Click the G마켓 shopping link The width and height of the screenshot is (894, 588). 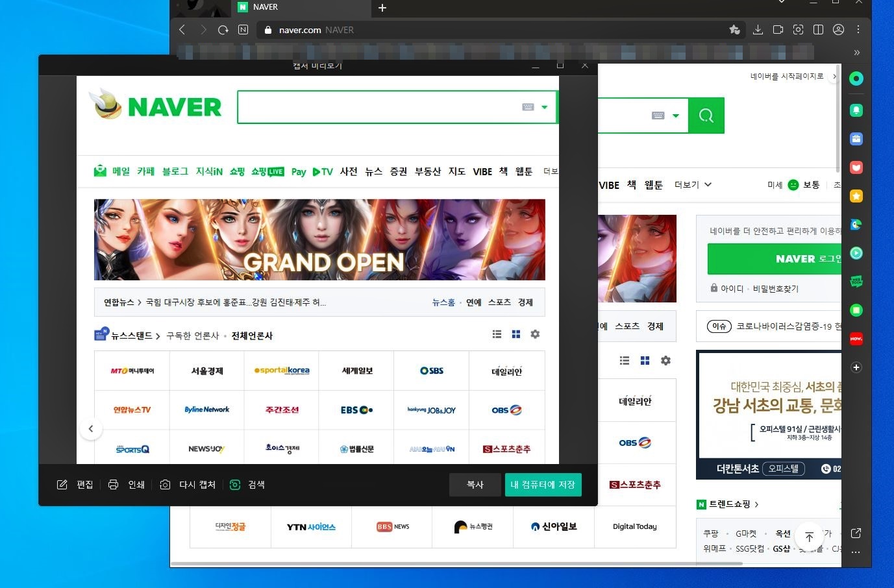[x=746, y=533]
